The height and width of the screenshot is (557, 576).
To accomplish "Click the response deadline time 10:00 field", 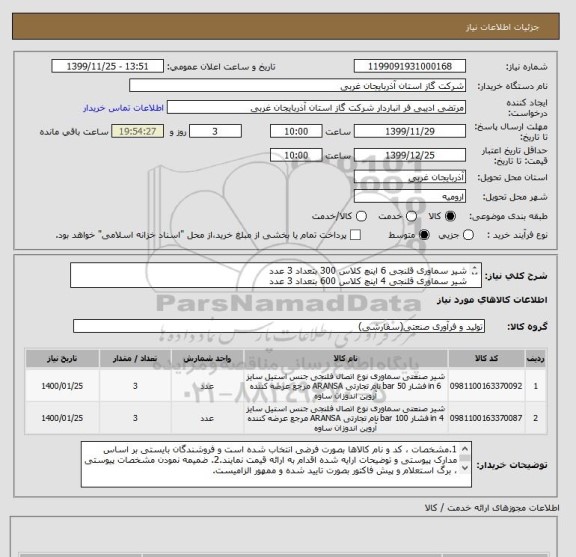I will (296, 131).
